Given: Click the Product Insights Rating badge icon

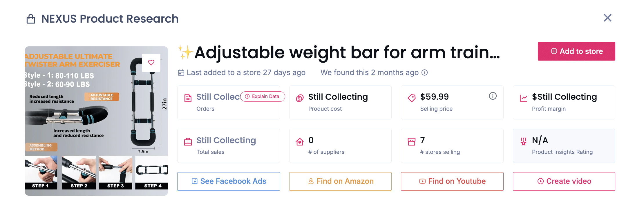Looking at the screenshot, I should coord(523,142).
